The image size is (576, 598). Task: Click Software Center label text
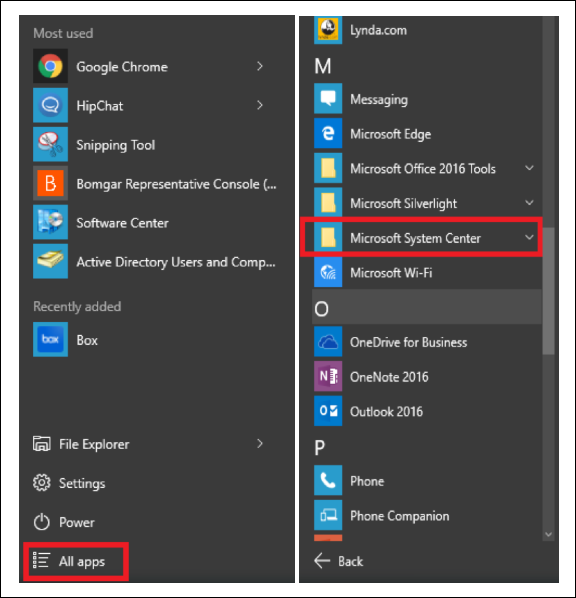click(122, 223)
